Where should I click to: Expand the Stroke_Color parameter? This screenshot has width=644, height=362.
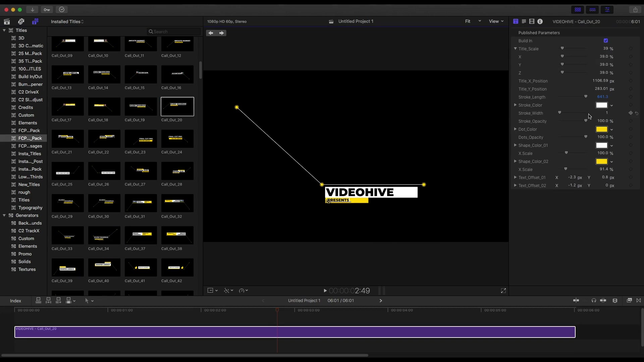pyautogui.click(x=516, y=105)
